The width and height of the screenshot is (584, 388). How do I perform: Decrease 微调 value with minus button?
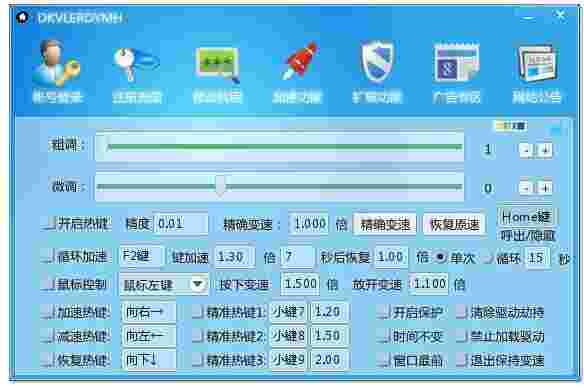coord(526,188)
